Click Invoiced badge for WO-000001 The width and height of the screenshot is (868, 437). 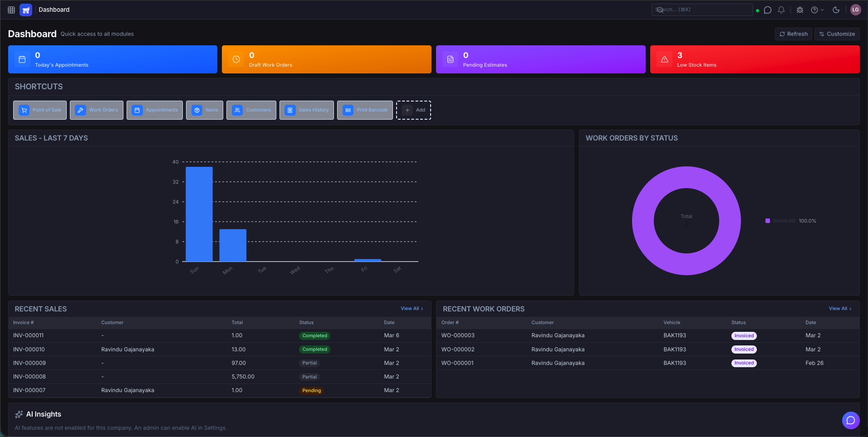pyautogui.click(x=744, y=363)
